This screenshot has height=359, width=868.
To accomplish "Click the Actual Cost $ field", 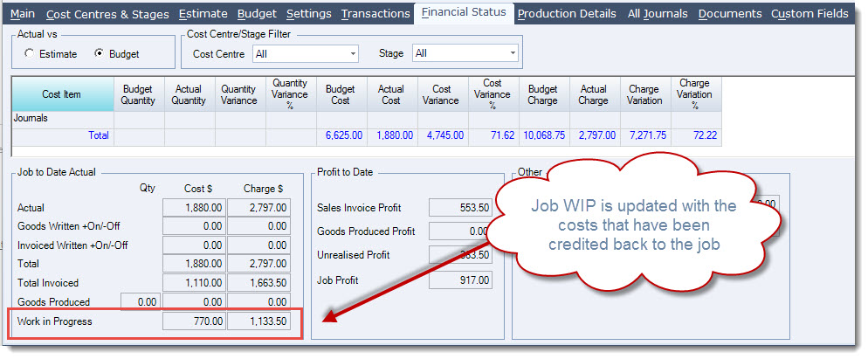I will click(194, 208).
